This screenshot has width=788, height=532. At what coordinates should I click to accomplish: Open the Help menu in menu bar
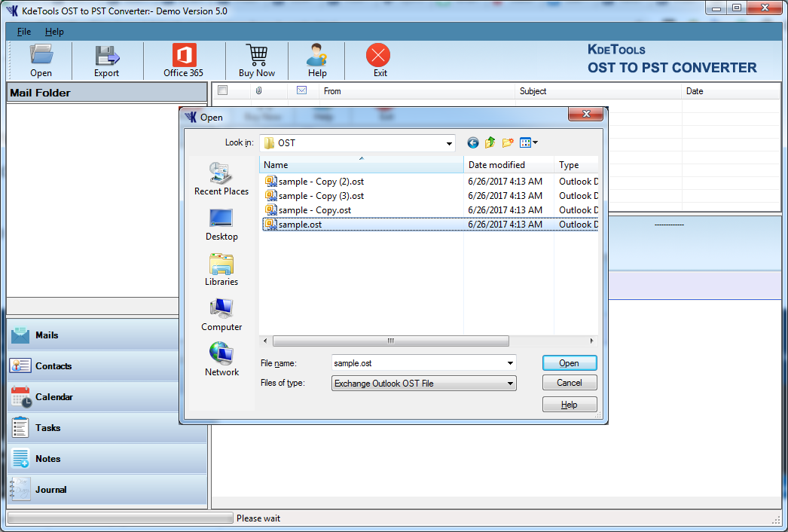(54, 32)
